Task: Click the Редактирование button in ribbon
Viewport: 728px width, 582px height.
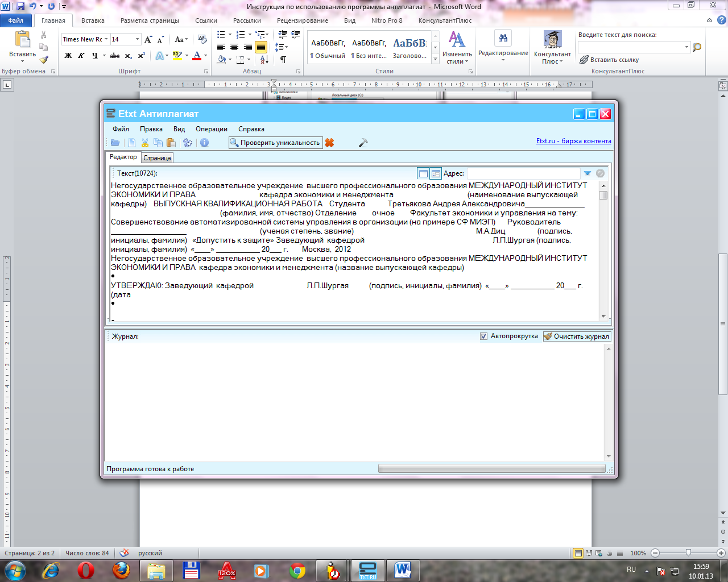Action: [x=503, y=47]
